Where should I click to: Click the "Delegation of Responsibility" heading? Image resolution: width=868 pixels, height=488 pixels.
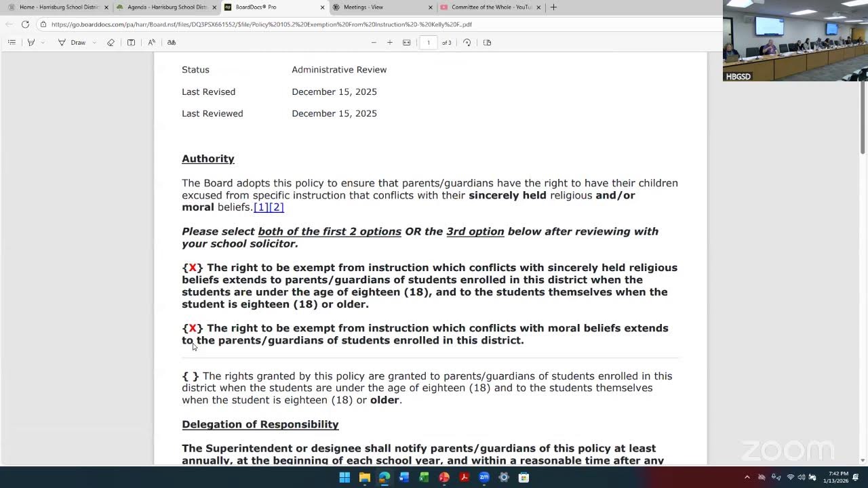click(x=260, y=424)
